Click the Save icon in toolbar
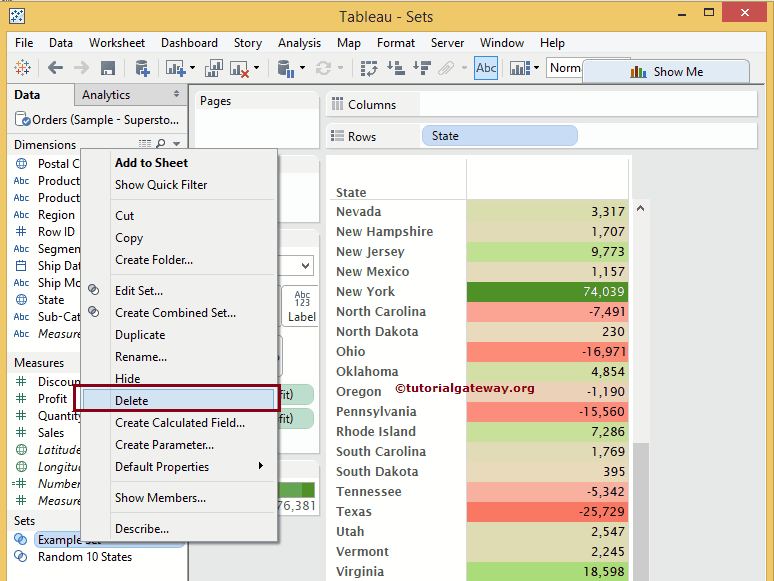The height and width of the screenshot is (581, 774). tap(108, 68)
